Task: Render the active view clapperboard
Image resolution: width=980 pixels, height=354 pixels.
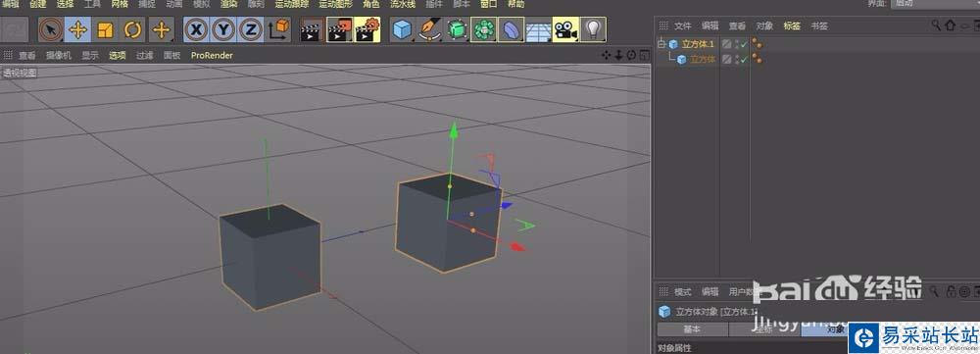Action: (312, 29)
